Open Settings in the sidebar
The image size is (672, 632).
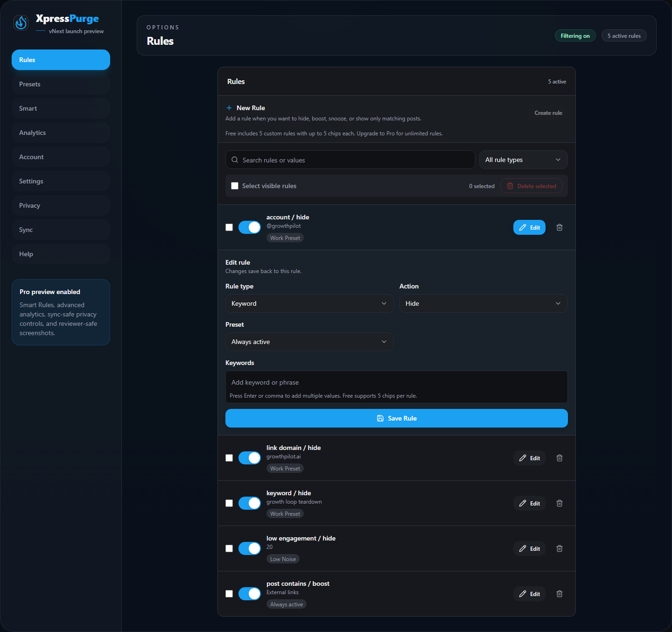click(61, 181)
